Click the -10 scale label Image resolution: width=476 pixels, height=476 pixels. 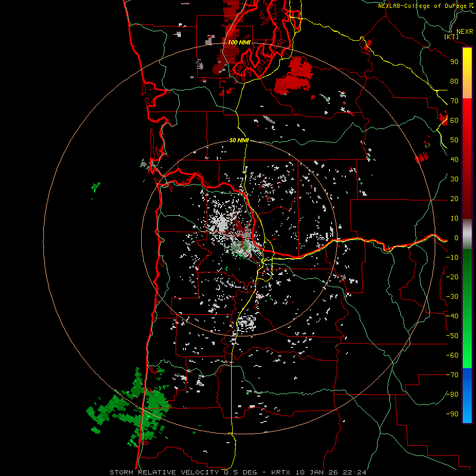452,258
